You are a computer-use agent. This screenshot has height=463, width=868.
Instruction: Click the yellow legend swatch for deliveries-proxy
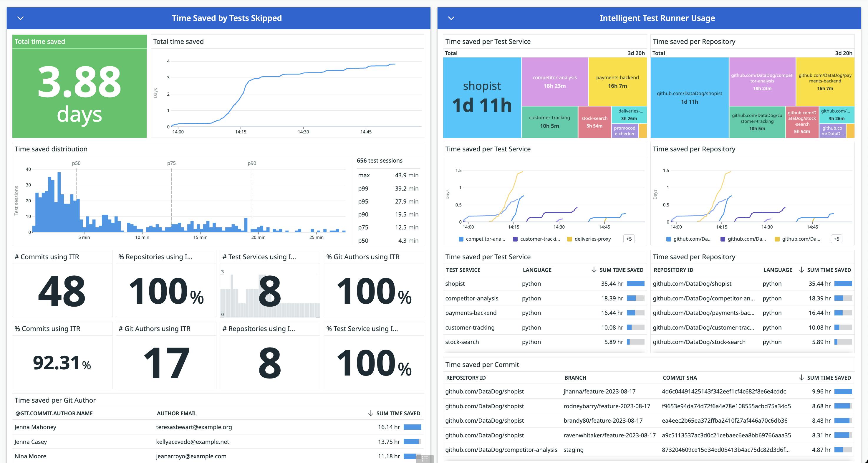[569, 239]
